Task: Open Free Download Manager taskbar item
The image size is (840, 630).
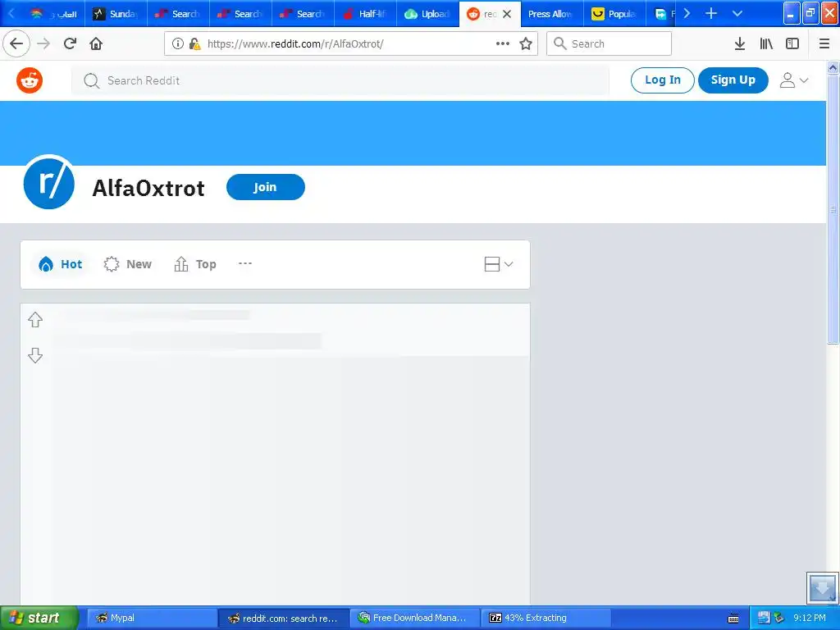Action: tap(414, 618)
